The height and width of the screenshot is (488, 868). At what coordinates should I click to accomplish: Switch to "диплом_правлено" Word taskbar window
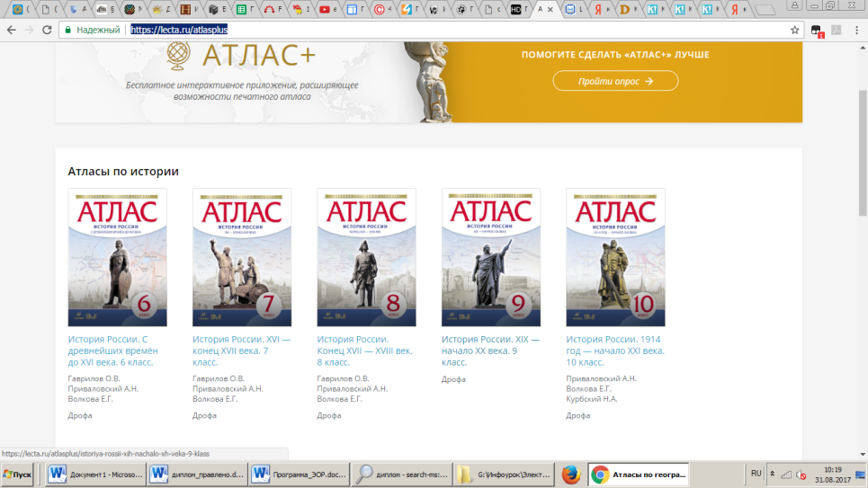click(x=197, y=475)
